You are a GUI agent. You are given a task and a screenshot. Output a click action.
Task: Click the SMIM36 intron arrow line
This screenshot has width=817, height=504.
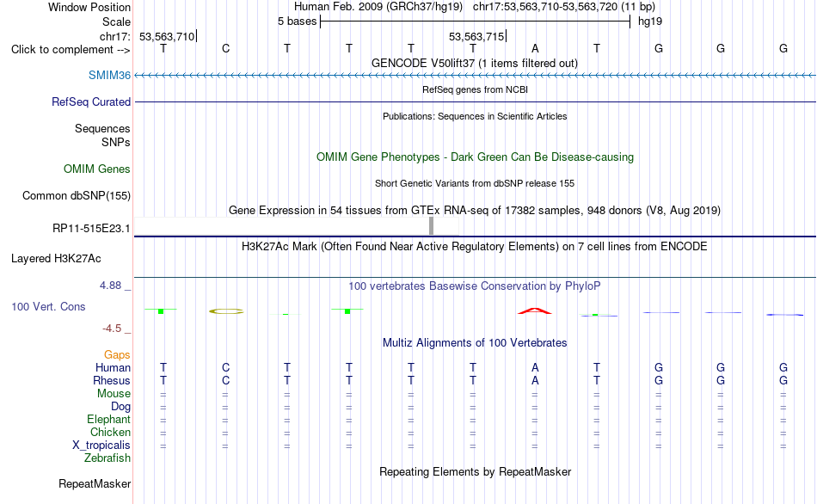point(475,76)
